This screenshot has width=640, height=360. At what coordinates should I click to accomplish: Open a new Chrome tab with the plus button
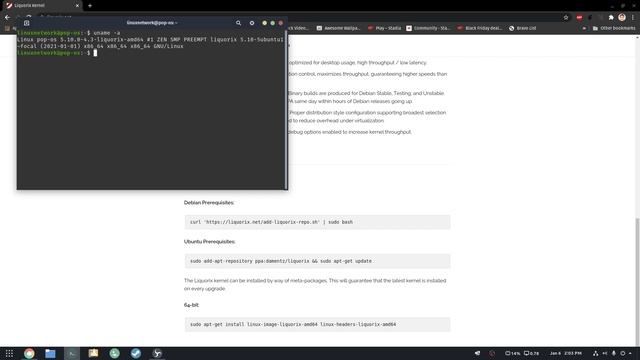click(90, 6)
